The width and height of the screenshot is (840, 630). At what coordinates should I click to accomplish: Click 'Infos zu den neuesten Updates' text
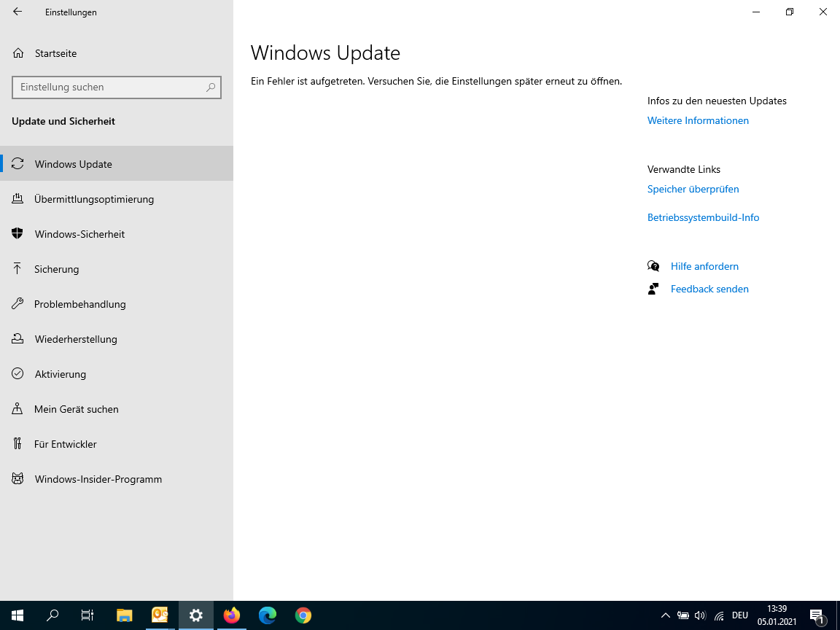pyautogui.click(x=717, y=101)
